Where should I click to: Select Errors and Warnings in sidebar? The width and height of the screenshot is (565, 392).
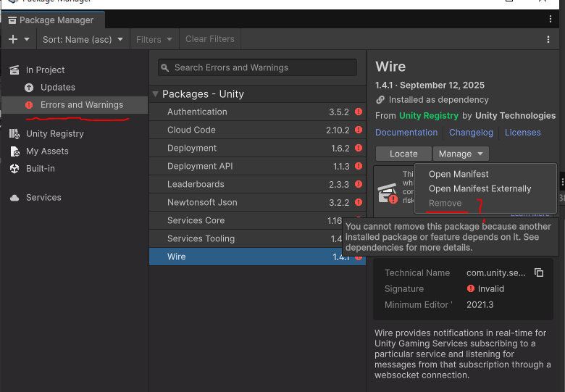coord(75,105)
